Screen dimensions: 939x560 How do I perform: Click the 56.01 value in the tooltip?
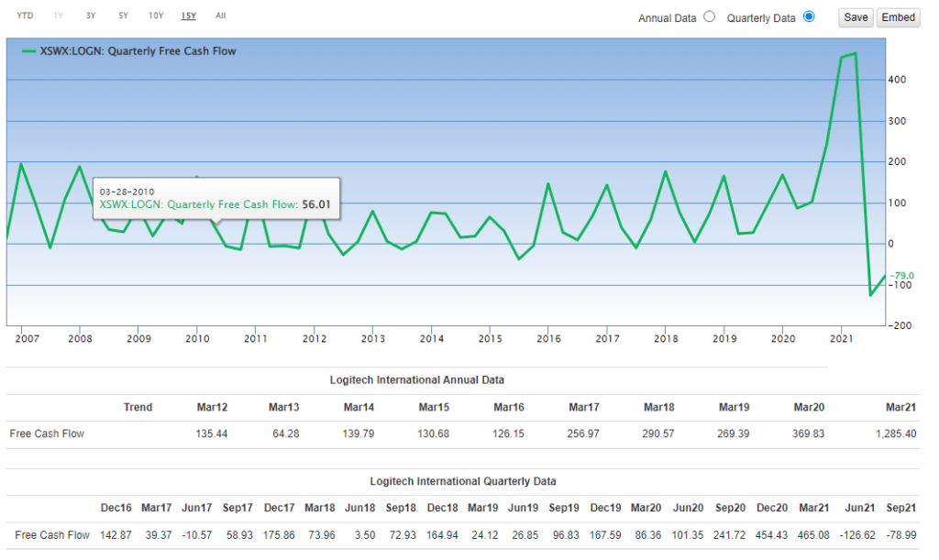pos(316,204)
